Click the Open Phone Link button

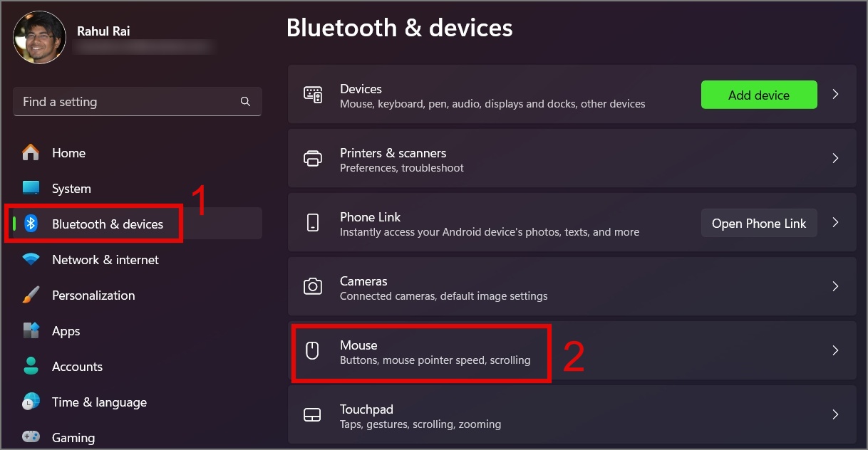[758, 222]
